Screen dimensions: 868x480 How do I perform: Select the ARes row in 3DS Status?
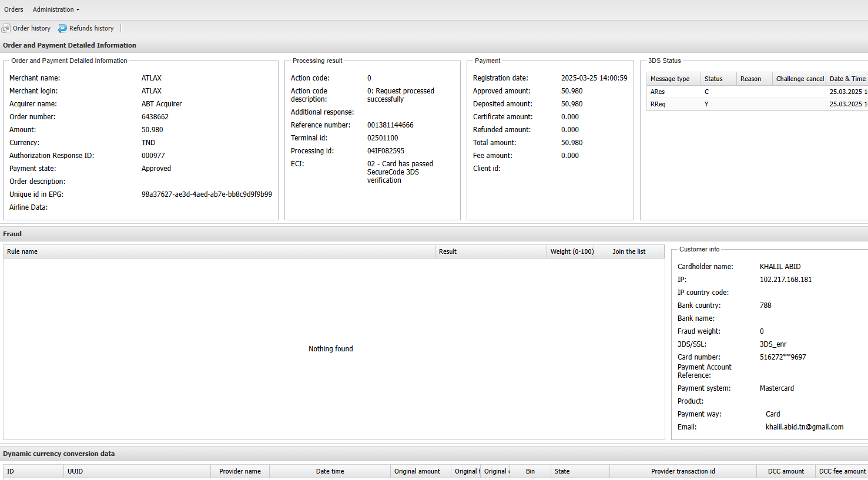point(658,92)
